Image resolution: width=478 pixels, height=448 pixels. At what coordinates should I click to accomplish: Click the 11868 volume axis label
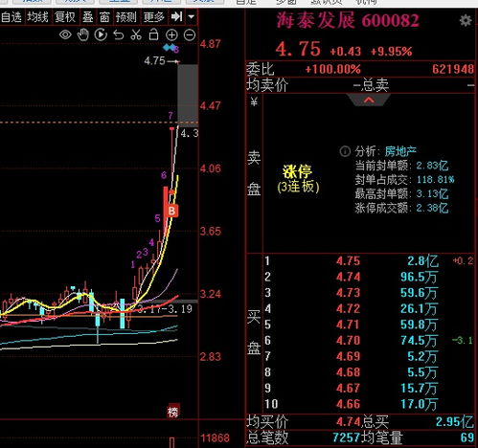pyautogui.click(x=216, y=438)
